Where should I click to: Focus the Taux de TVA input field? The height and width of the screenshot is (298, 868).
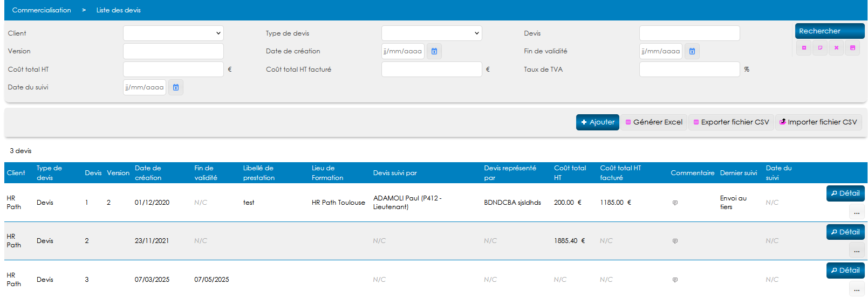pos(689,70)
